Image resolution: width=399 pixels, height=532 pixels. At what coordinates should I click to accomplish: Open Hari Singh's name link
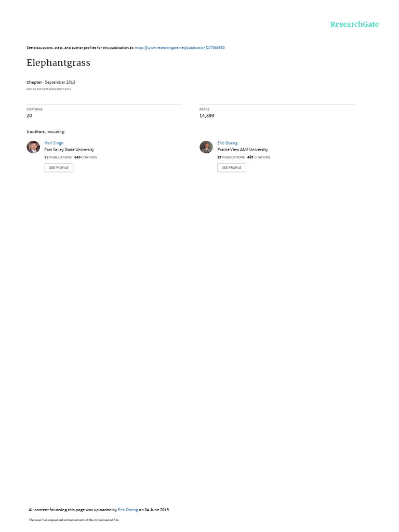54,143
